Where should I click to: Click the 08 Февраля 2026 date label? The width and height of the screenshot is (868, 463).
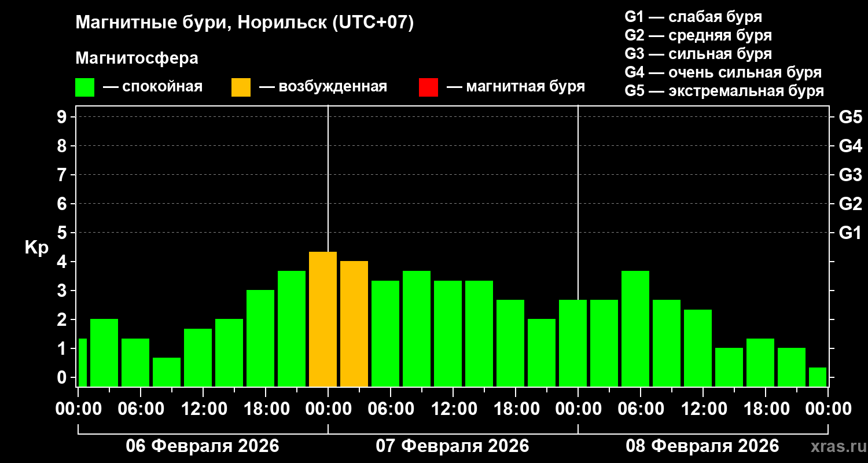click(x=703, y=446)
